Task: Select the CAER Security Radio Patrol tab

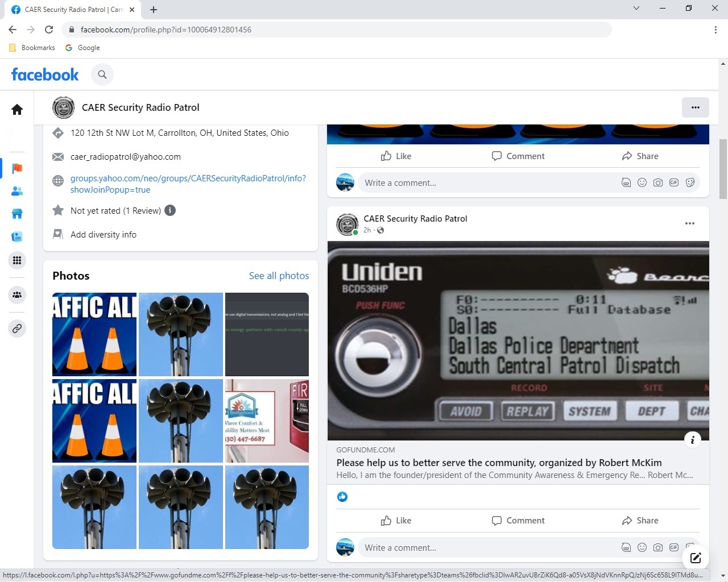Action: 74,10
